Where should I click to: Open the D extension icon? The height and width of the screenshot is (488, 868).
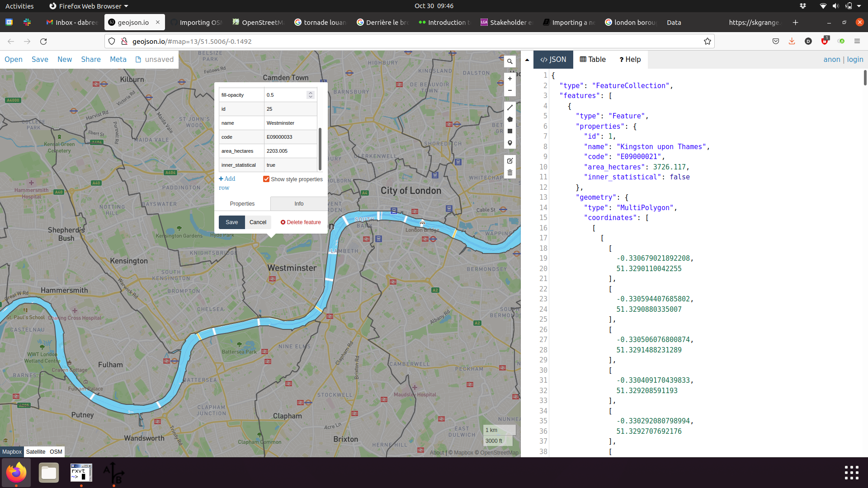pyautogui.click(x=808, y=41)
